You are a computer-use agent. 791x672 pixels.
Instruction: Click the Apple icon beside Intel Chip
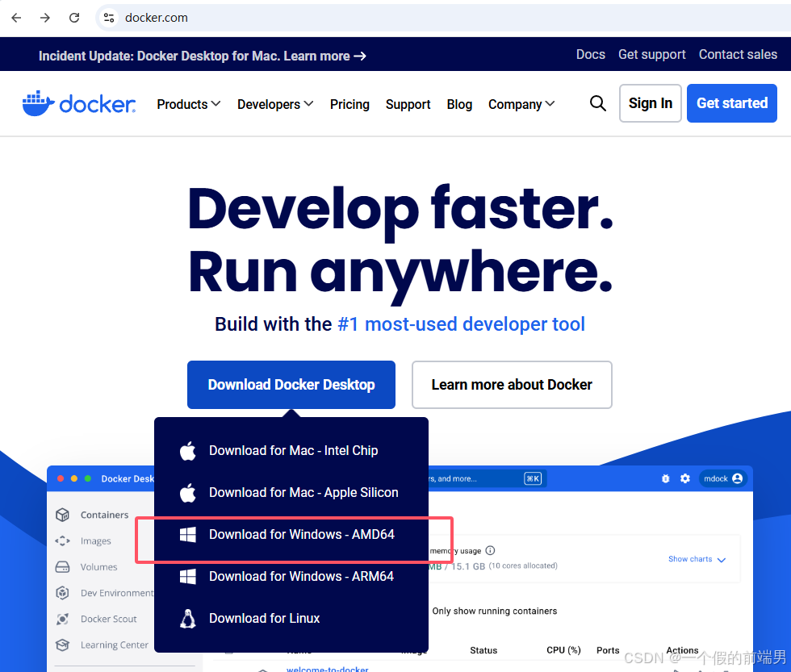click(187, 451)
